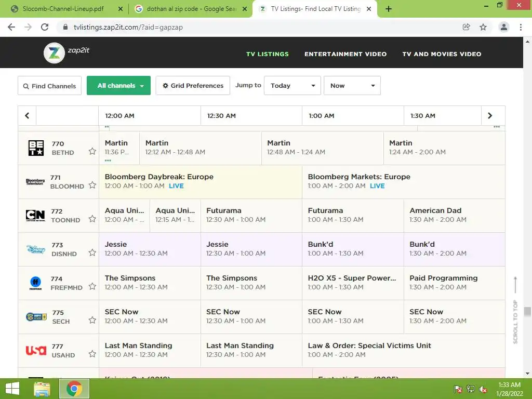Go to next time slot arrow
Screen dimensions: 532x399
tap(489, 116)
